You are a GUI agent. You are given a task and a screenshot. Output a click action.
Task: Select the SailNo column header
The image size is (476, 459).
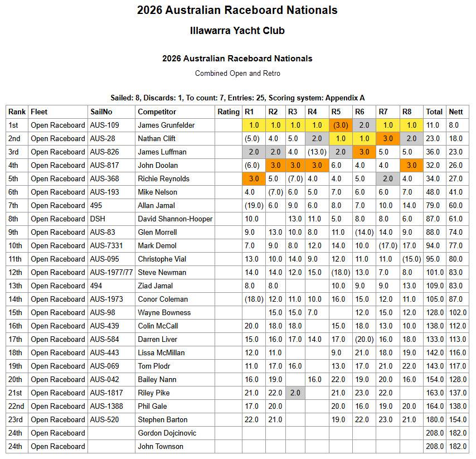pyautogui.click(x=101, y=112)
